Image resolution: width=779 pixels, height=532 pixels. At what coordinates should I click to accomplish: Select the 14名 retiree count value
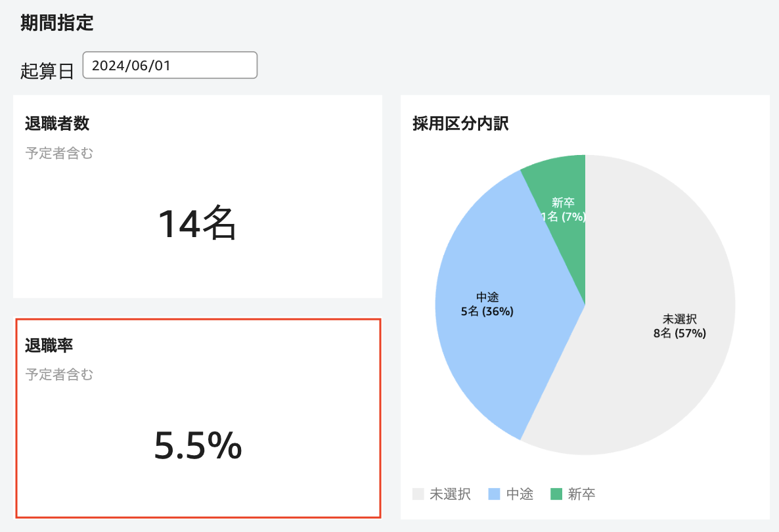[197, 224]
